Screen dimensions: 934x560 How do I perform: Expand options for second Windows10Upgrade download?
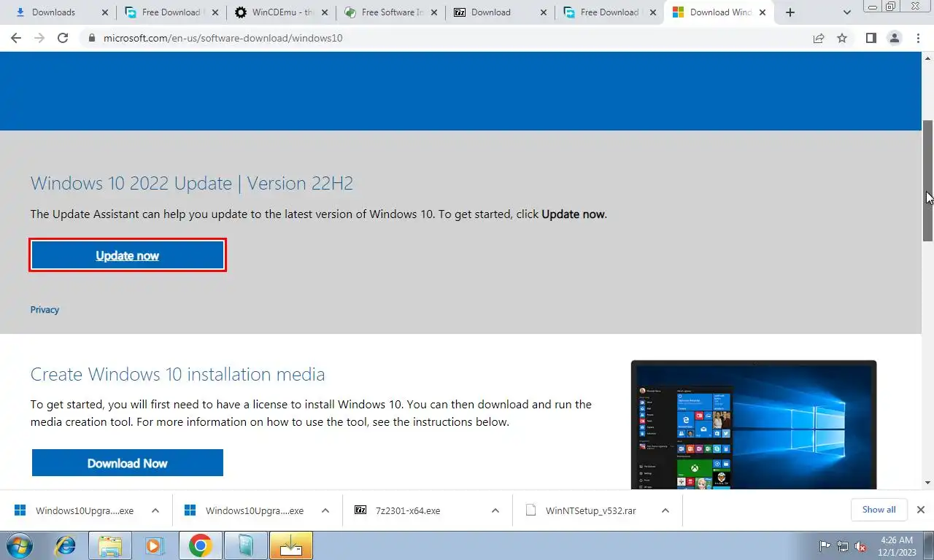coord(325,510)
